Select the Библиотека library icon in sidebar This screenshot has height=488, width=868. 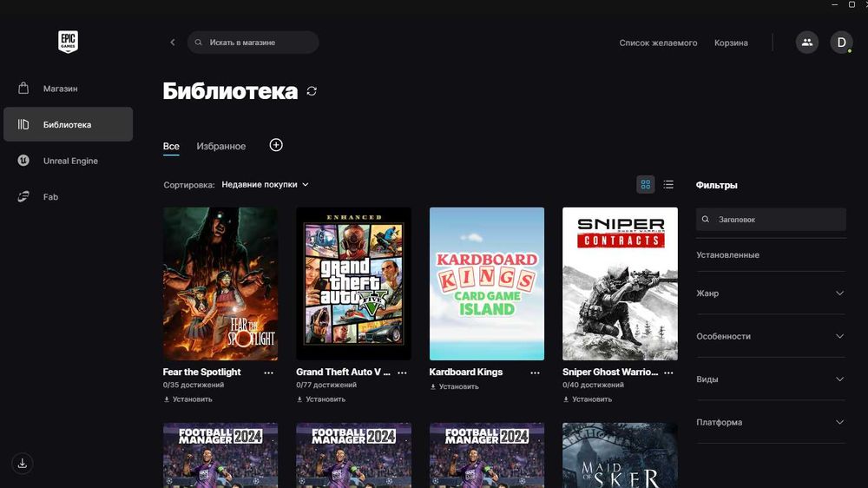(x=23, y=124)
